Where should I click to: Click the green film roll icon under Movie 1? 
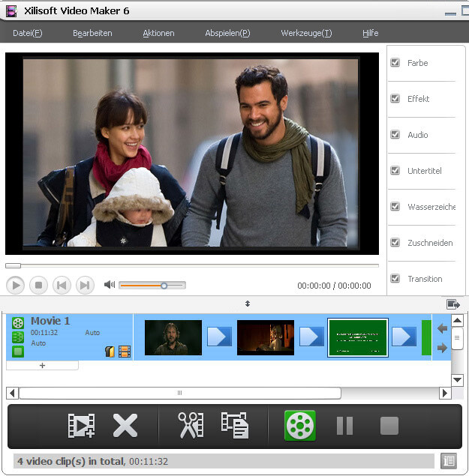pos(18,337)
